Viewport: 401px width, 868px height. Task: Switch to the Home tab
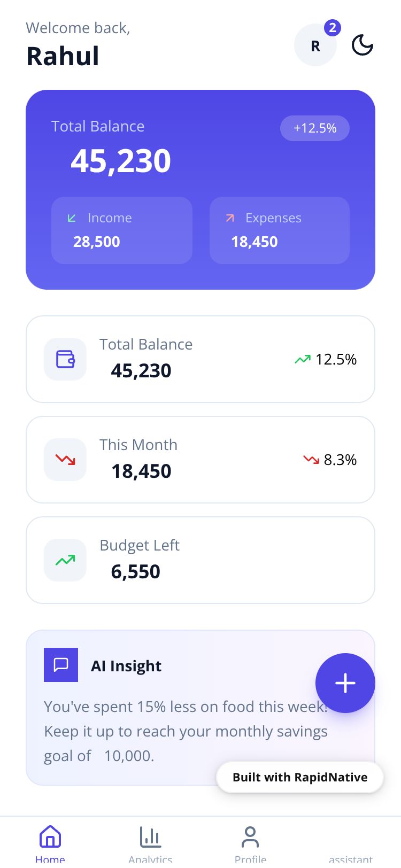50,842
